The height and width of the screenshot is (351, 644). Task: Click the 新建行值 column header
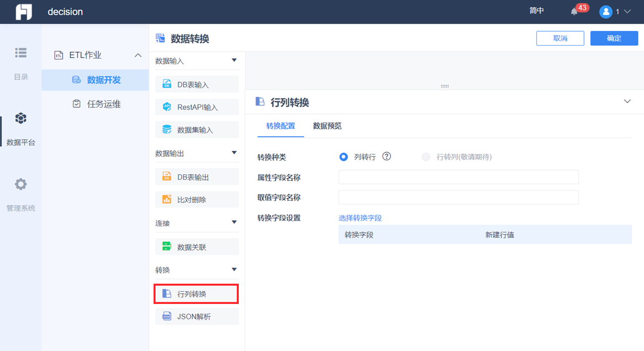tap(500, 235)
